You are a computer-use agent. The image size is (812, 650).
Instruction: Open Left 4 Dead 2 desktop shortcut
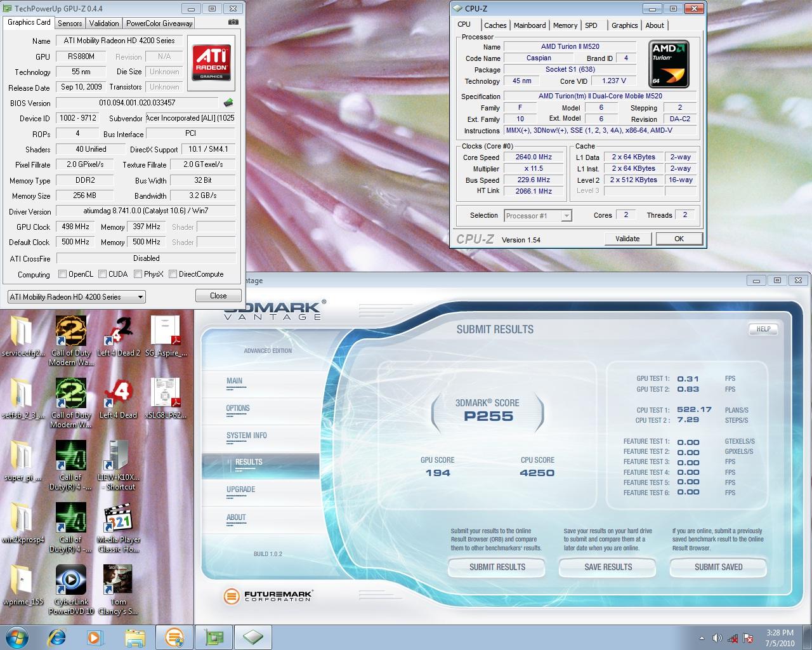(x=119, y=336)
